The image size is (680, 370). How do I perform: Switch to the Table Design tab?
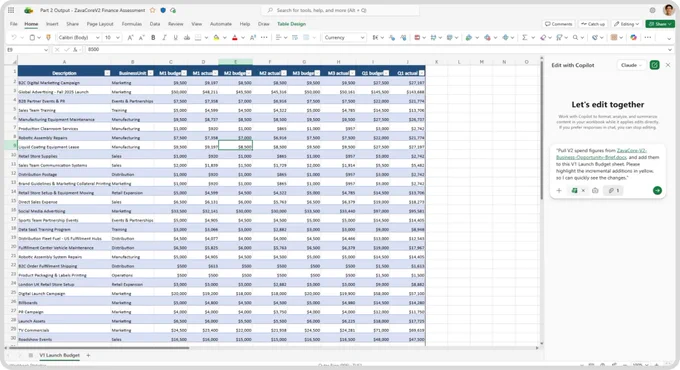click(291, 24)
